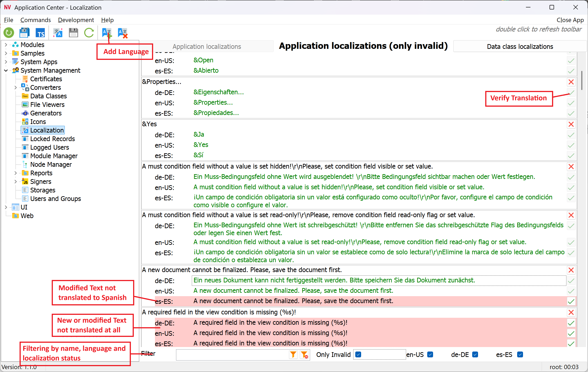Click the Close App button
The image size is (588, 372).
(x=570, y=20)
